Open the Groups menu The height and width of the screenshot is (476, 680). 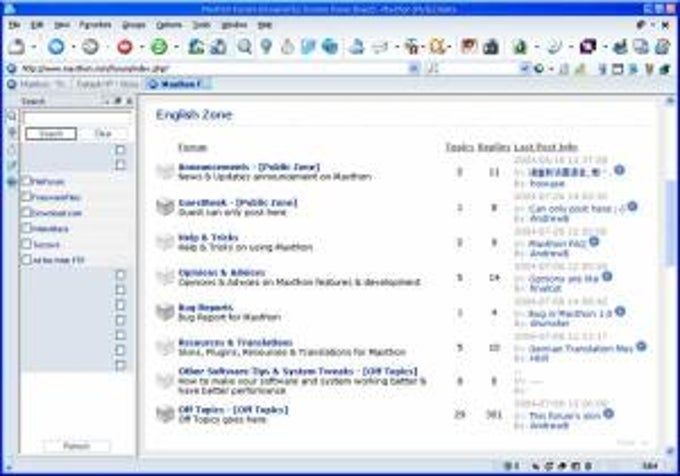point(134,25)
